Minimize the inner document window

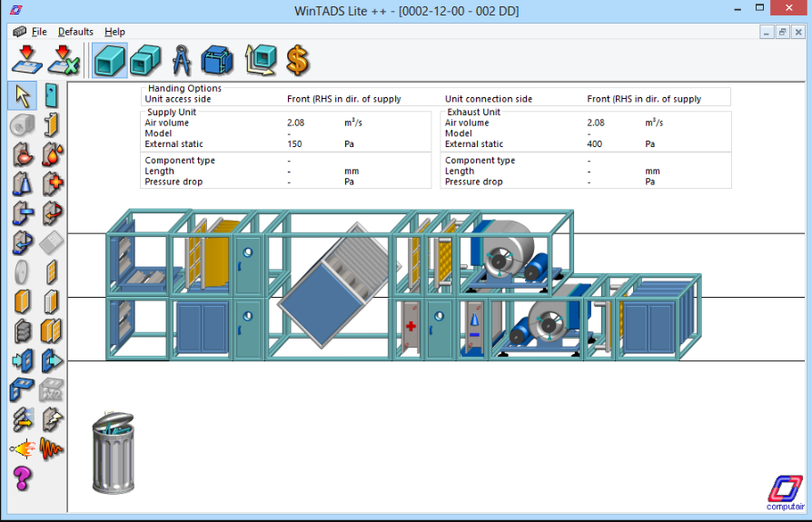[767, 32]
